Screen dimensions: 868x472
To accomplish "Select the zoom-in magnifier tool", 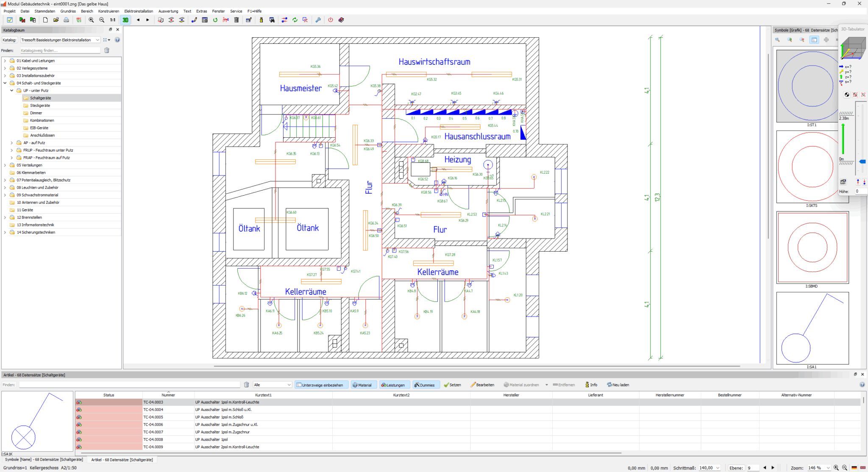I will click(92, 20).
